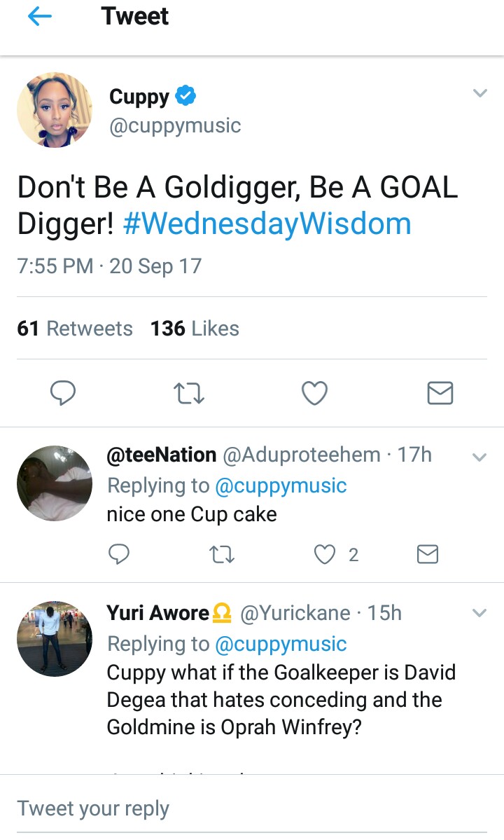
Task: View the 61 Retweets list
Action: 75,329
